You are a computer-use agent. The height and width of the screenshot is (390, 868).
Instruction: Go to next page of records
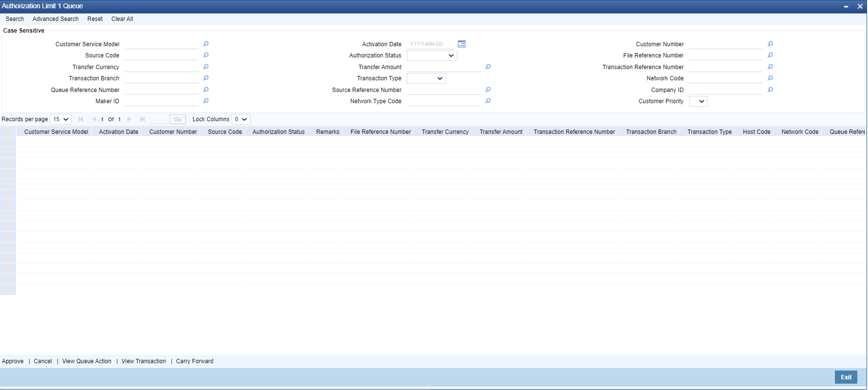pos(129,119)
